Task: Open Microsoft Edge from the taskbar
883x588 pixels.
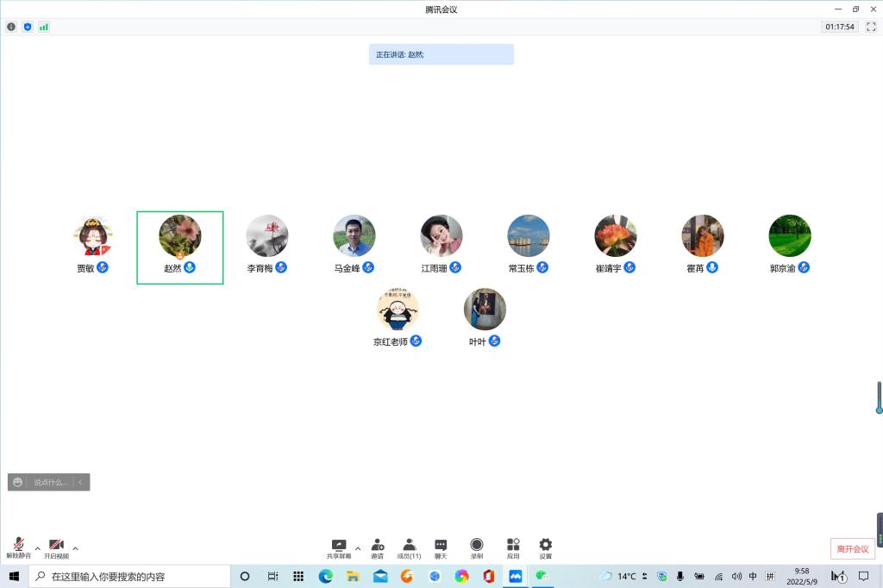Action: pos(325,576)
